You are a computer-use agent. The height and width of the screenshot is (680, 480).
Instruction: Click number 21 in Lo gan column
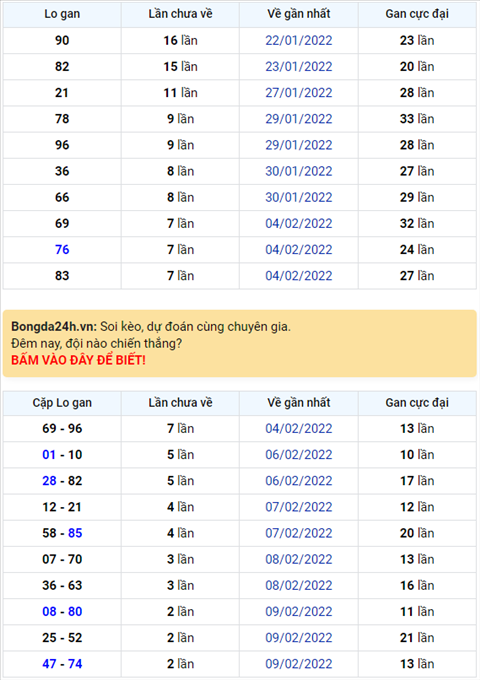62,93
